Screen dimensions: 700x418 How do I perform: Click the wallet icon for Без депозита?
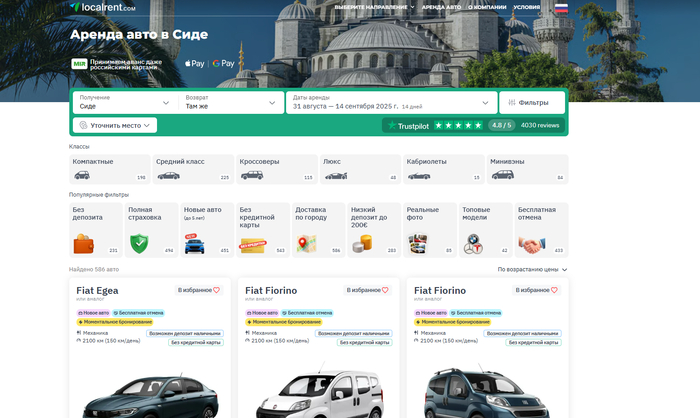tap(84, 244)
